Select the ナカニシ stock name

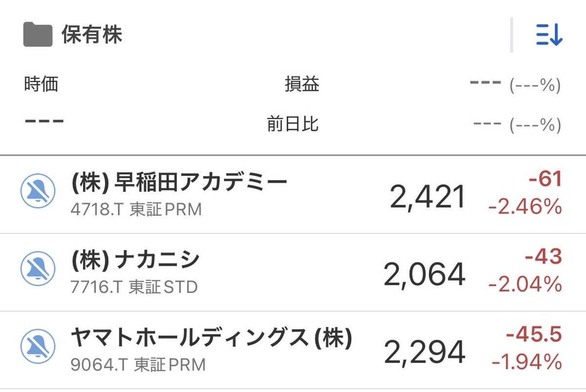pos(135,260)
